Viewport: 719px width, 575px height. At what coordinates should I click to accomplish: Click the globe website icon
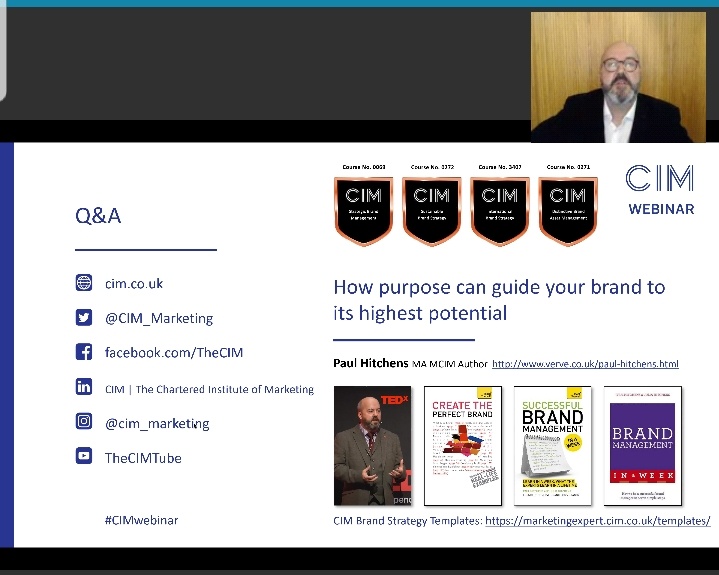point(84,282)
